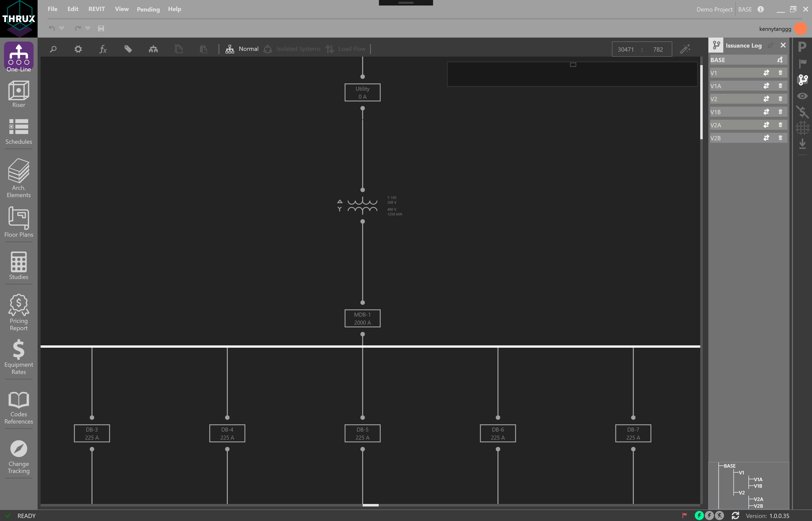Image resolution: width=812 pixels, height=521 pixels.
Task: Switch to Load Flow mode
Action: pyautogui.click(x=352, y=49)
